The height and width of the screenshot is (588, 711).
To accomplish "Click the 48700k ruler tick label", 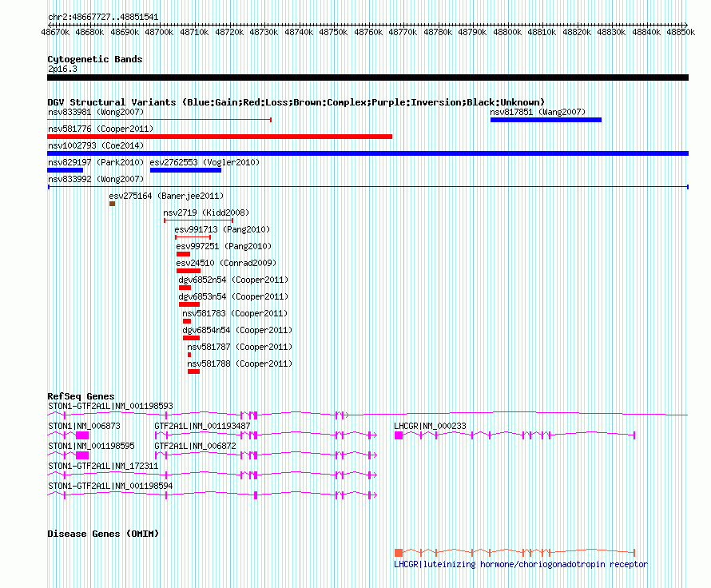I will (x=159, y=32).
